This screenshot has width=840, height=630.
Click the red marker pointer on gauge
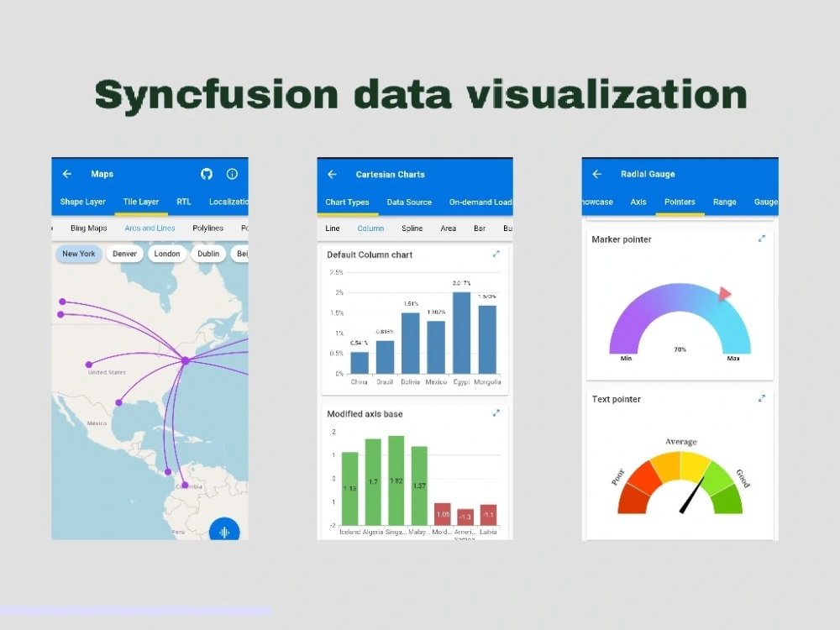724,293
